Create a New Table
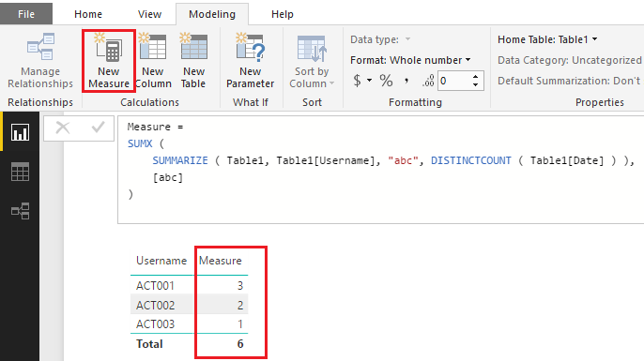The width and height of the screenshot is (644, 361). click(193, 61)
